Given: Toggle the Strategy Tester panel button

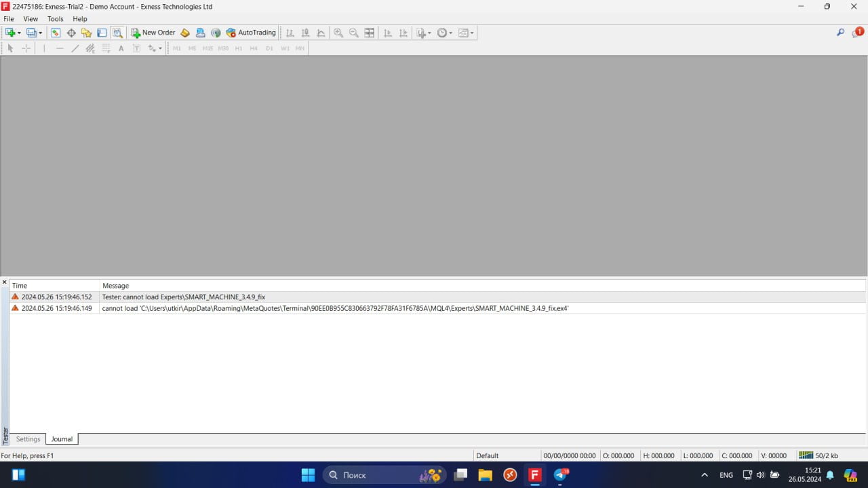Looking at the screenshot, I should click(117, 33).
